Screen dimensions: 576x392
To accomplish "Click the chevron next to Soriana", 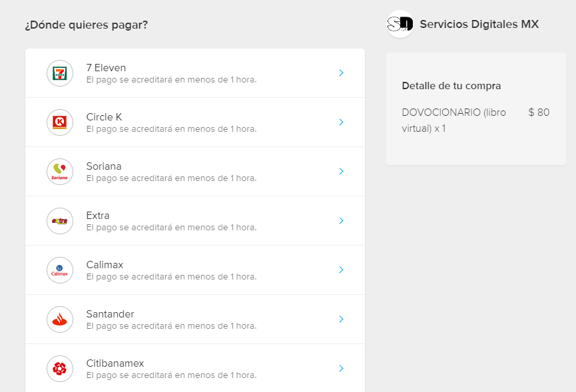I will (341, 172).
